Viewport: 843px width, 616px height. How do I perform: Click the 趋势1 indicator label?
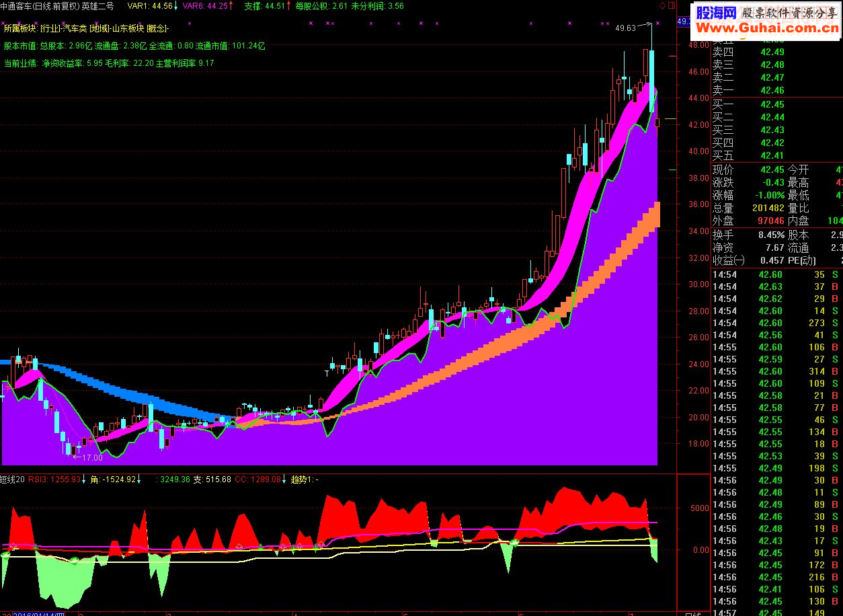304,479
